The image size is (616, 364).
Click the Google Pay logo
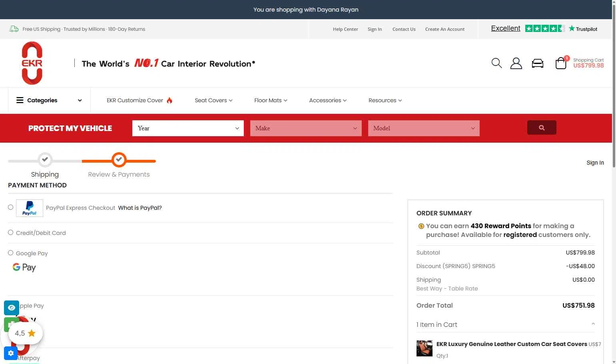pyautogui.click(x=24, y=267)
